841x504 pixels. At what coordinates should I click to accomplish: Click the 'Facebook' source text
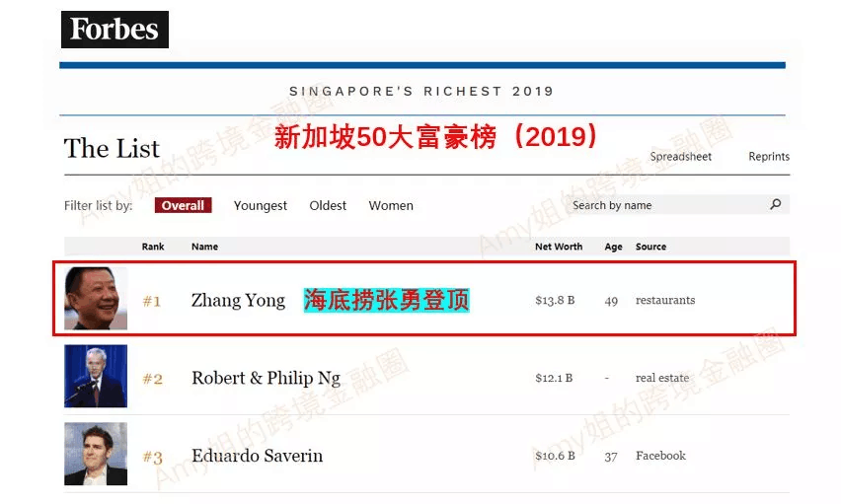[x=660, y=456]
